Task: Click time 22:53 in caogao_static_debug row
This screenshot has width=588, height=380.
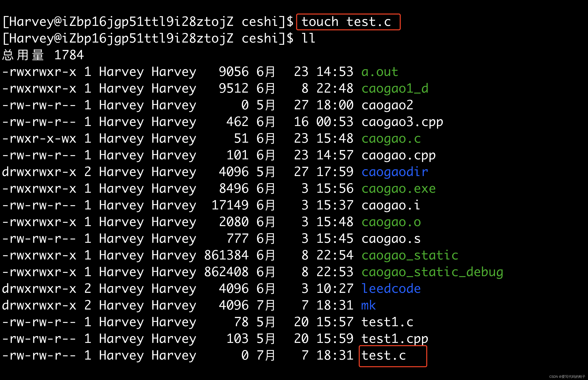Action: pyautogui.click(x=335, y=272)
